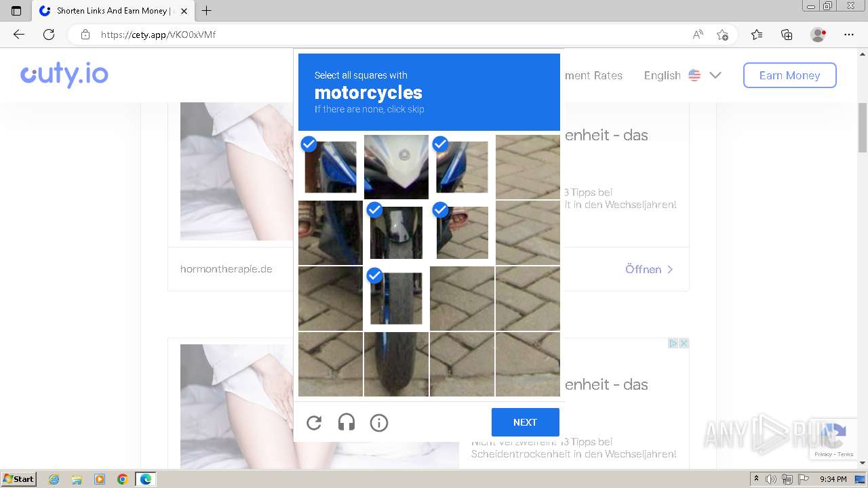Deselect the checked turn signal tile in row two
Screen dimensions: 868x488
[462, 232]
